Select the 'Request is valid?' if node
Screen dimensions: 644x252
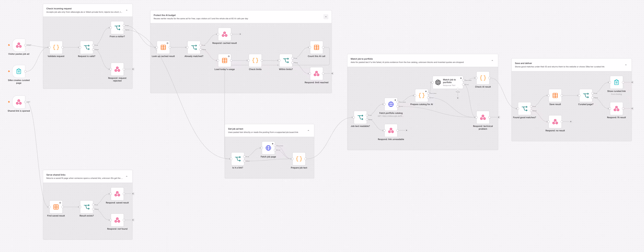click(87, 47)
